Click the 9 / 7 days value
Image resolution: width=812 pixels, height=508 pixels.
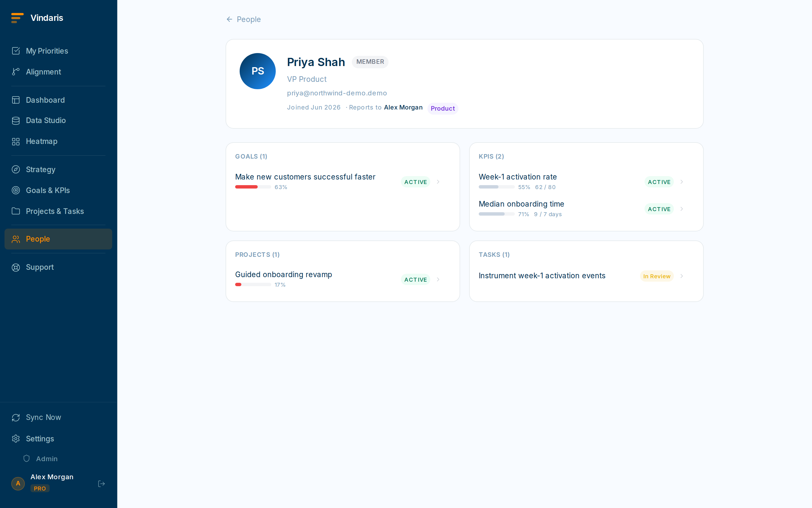(548, 214)
